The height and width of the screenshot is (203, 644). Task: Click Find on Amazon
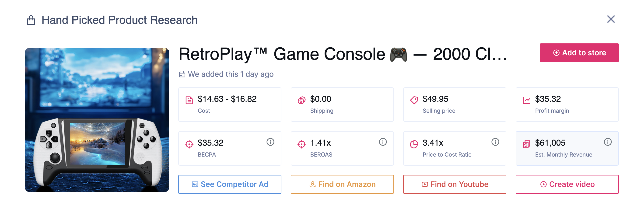pos(342,184)
